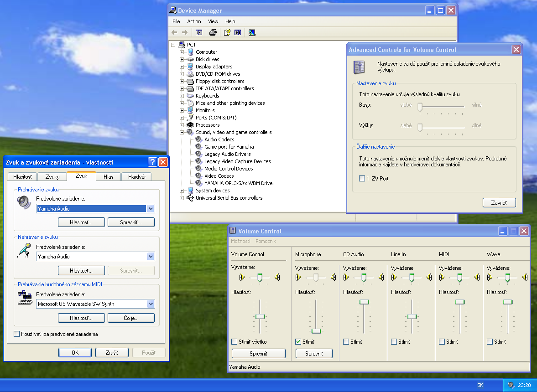Viewport: 537px width, 392px height.
Task: Click the Print icon in Device Manager toolbar
Action: tap(213, 32)
